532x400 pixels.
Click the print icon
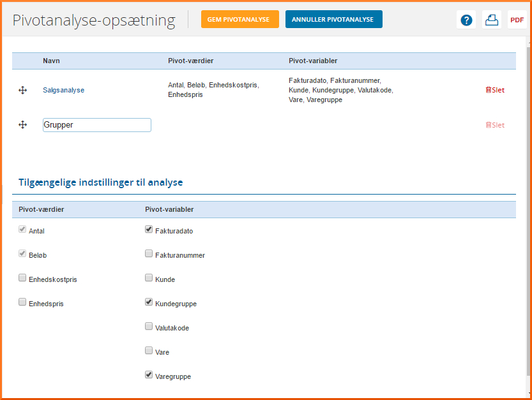pyautogui.click(x=491, y=20)
